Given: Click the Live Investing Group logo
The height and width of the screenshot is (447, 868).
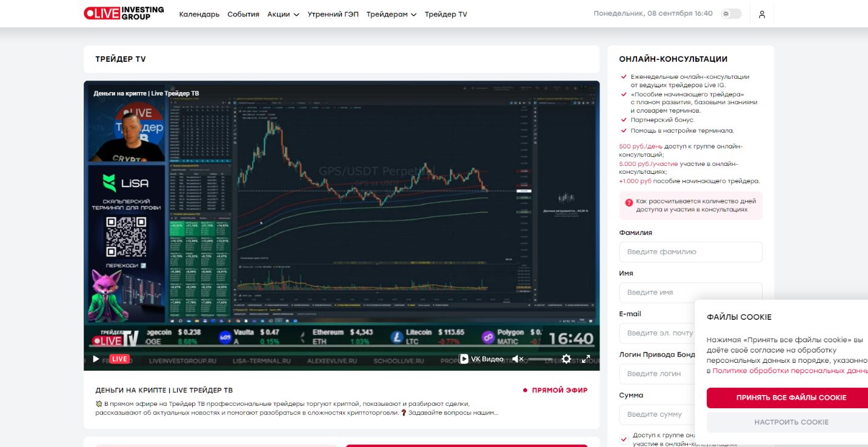Looking at the screenshot, I should tap(124, 13).
